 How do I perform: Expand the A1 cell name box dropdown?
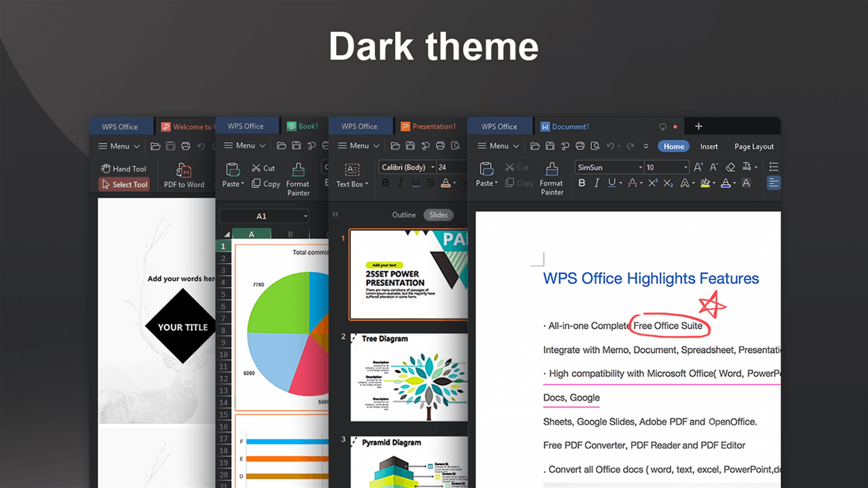tap(305, 216)
